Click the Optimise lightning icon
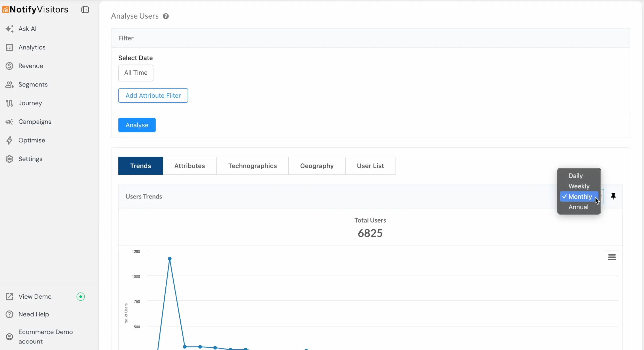The width and height of the screenshot is (644, 350). click(x=10, y=140)
